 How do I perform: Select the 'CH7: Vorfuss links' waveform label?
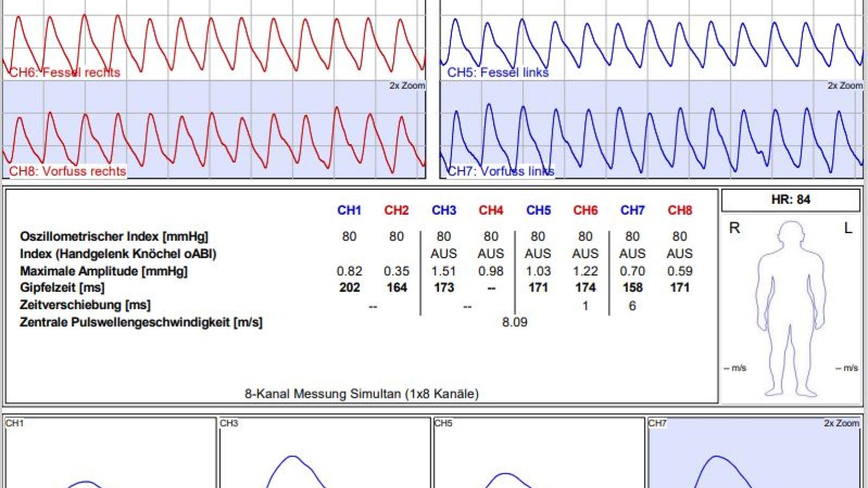(501, 171)
